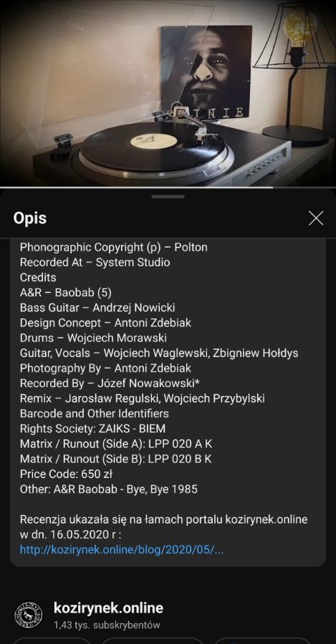
Task: Select the Phonographic Copyright – Polton line
Action: point(113,248)
